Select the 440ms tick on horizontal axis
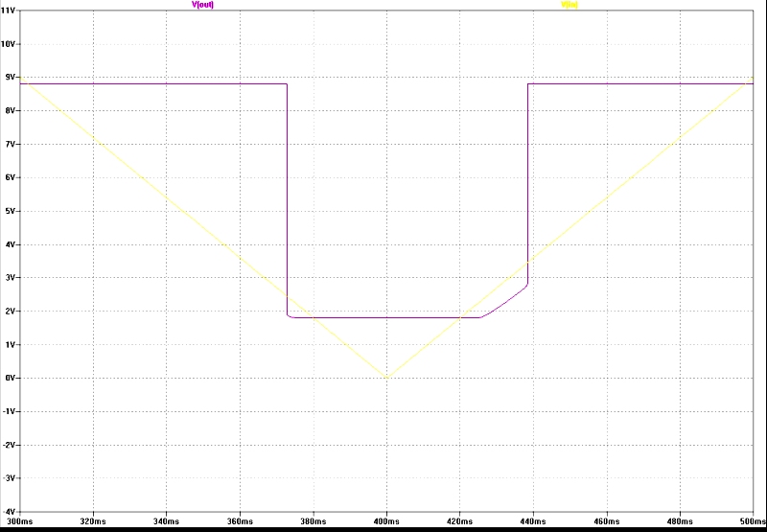Viewport: 767px width, 532px height. pyautogui.click(x=533, y=521)
